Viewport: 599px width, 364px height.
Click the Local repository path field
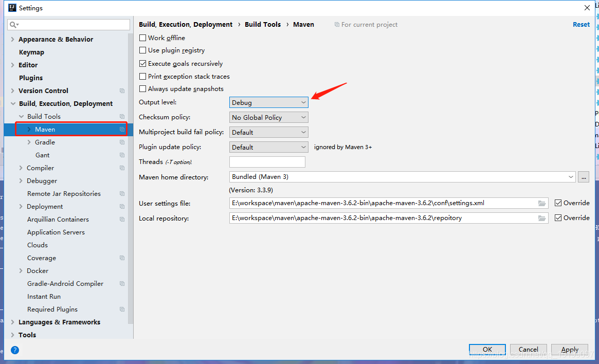pos(389,218)
